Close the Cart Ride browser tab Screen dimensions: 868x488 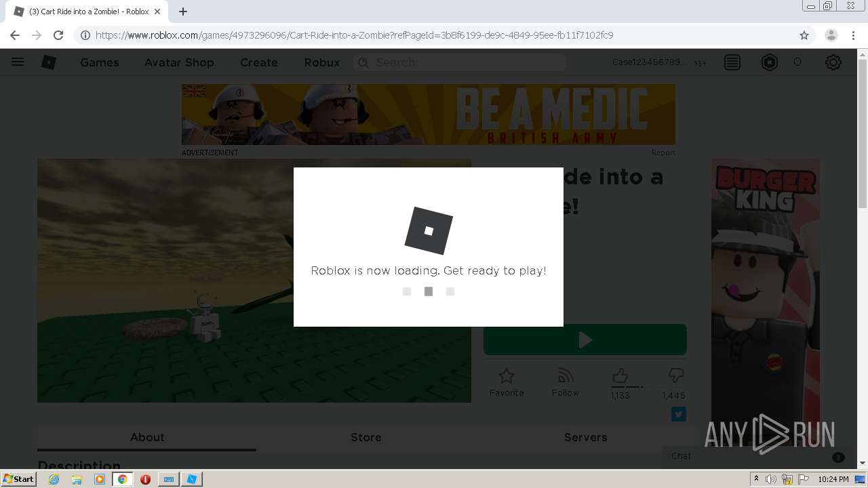157,12
